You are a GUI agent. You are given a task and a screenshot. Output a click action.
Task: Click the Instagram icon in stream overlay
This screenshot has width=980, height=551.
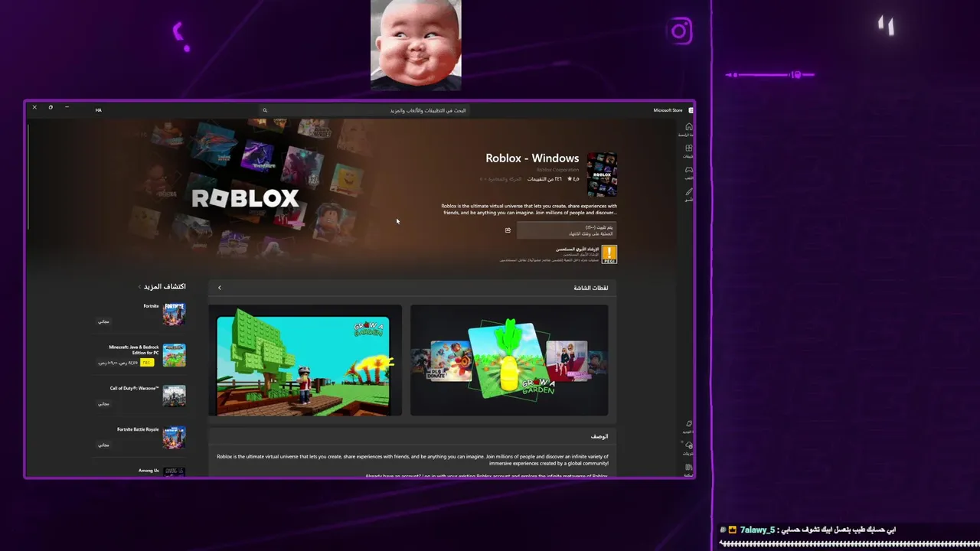tap(680, 31)
